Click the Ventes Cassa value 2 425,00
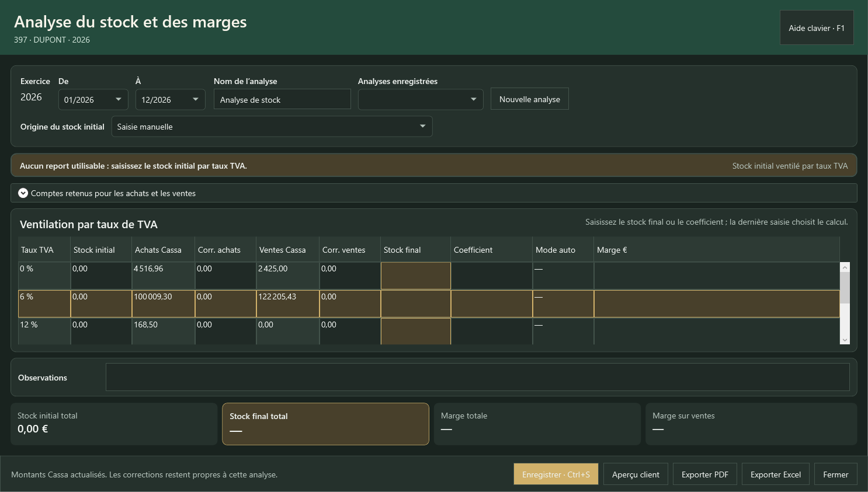This screenshot has height=492, width=868. (273, 268)
